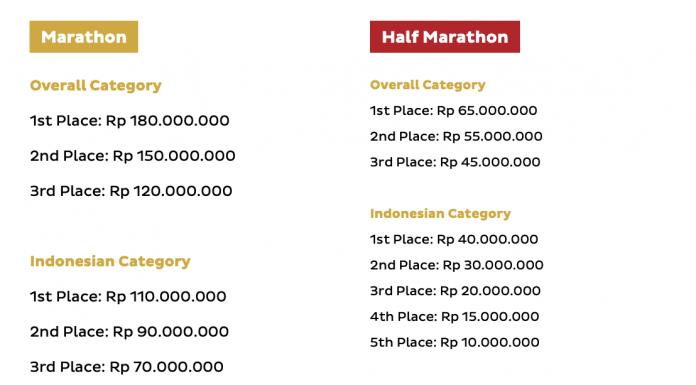Click the 2nd Place Rp 30.000.000 line
Screen dimensions: 696x385
(457, 265)
